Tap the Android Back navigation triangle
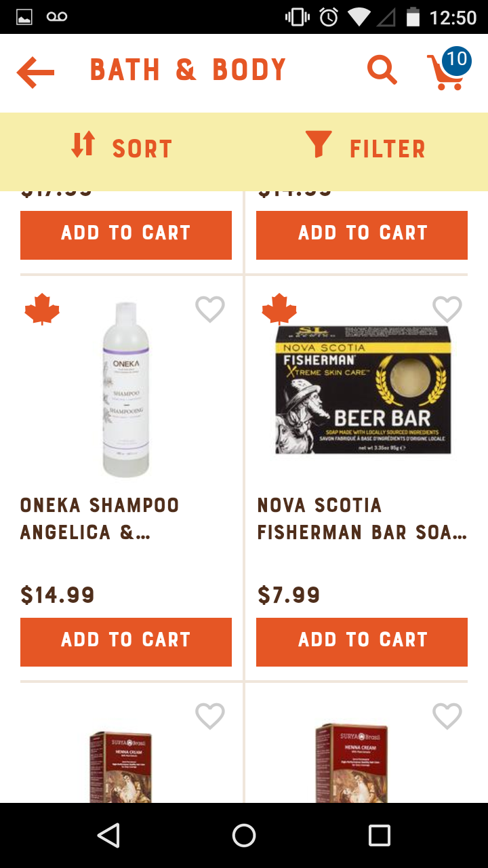 tap(108, 835)
